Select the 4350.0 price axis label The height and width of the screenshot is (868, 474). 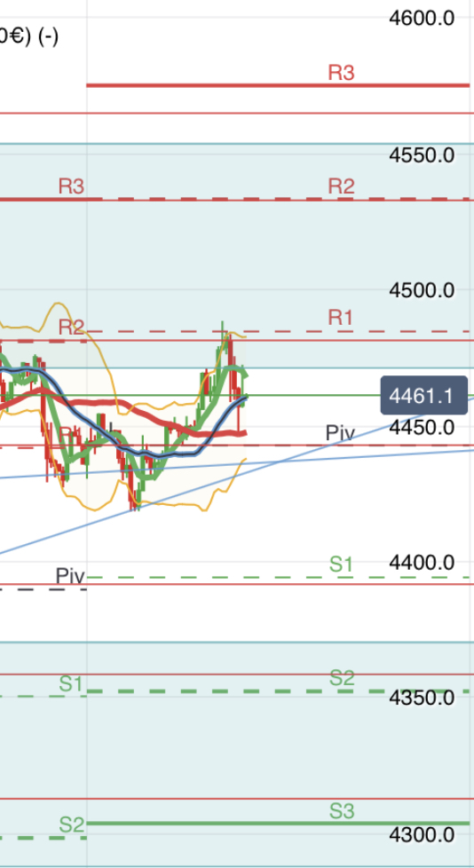[422, 698]
